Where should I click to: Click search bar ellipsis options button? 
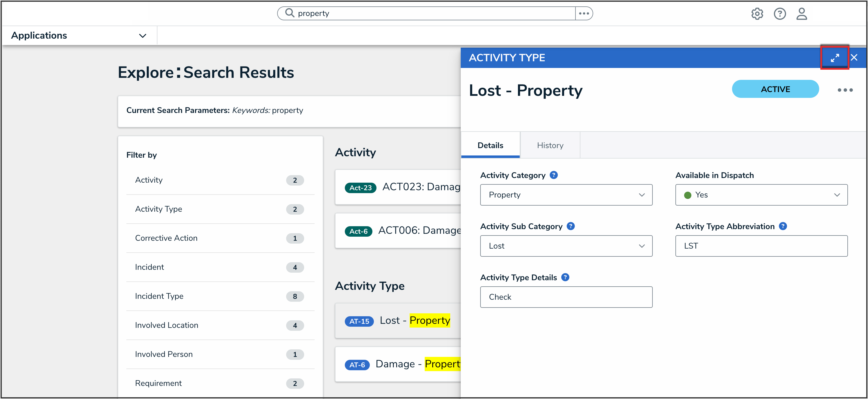point(584,13)
